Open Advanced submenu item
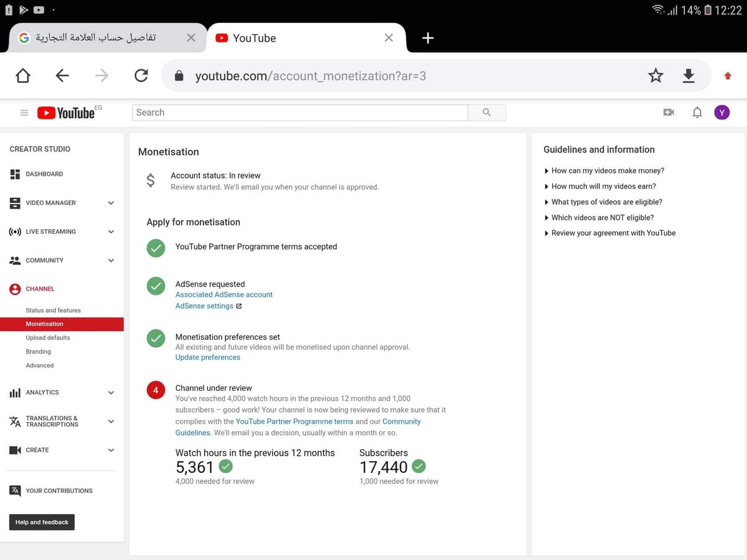 (40, 365)
